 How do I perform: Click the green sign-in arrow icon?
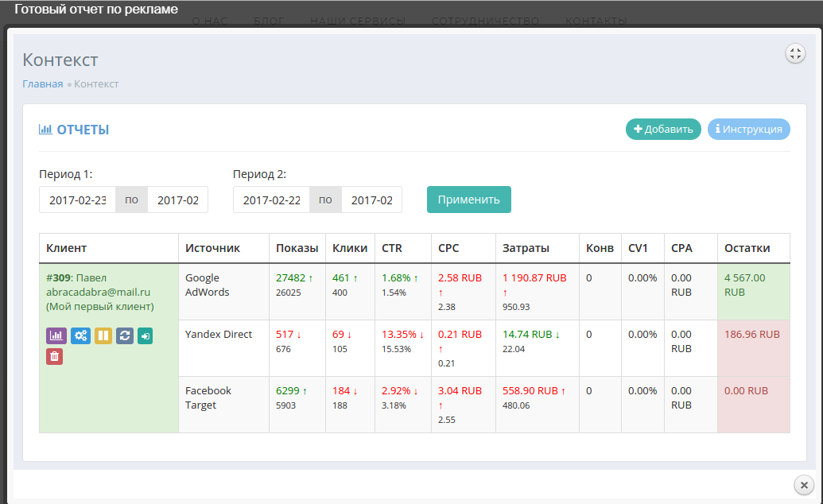(145, 336)
